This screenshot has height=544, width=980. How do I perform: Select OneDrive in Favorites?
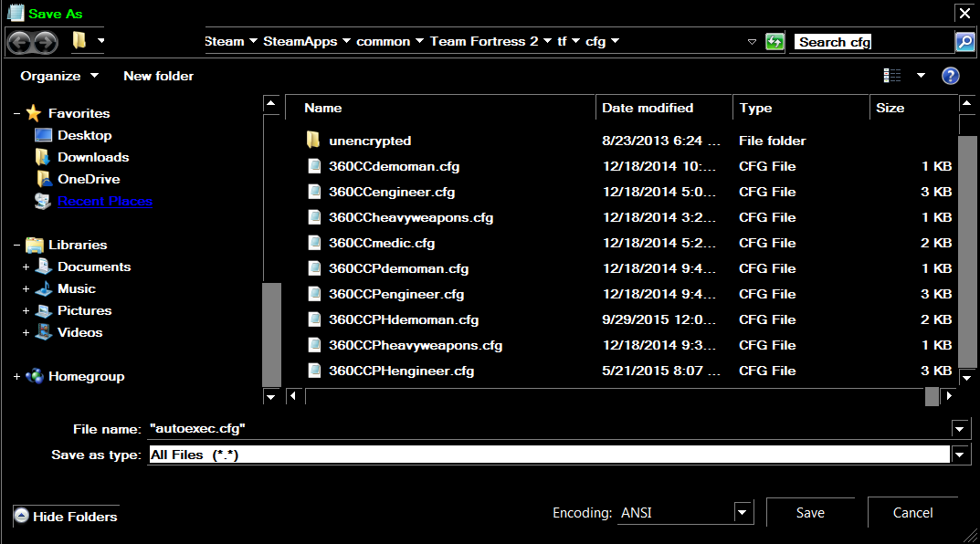(x=89, y=179)
